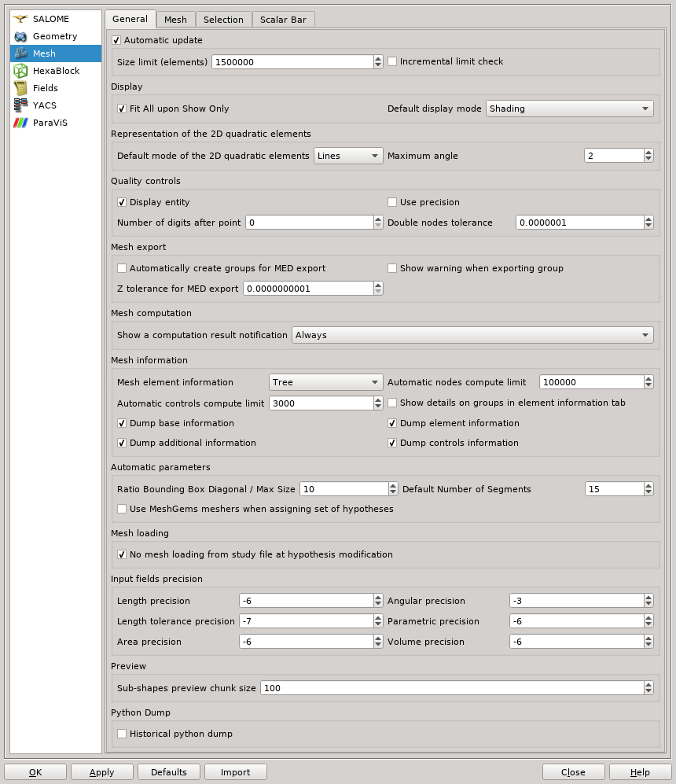Click Double nodes tolerance spin arrows
This screenshot has height=784, width=676.
648,223
